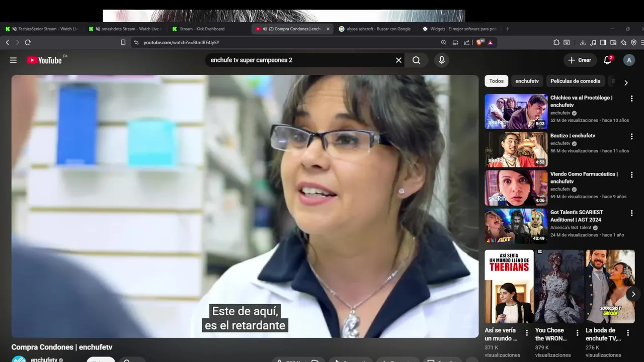Start voice search with microphone

pos(441,60)
